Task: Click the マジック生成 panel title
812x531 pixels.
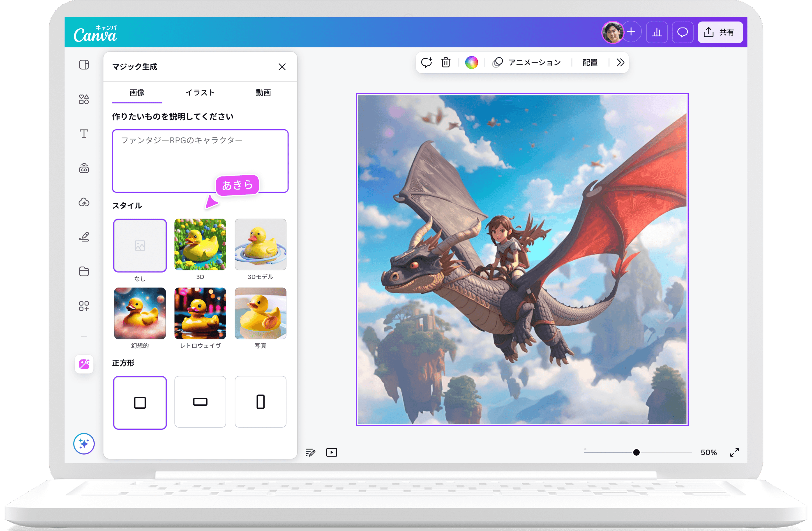Action: [135, 67]
